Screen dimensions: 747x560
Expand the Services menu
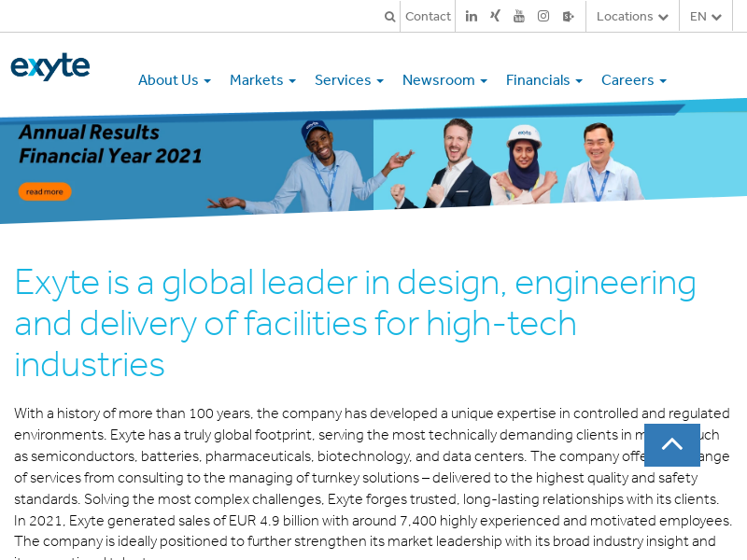tap(348, 80)
